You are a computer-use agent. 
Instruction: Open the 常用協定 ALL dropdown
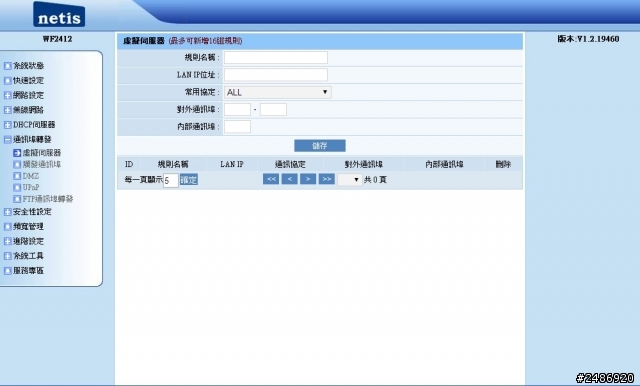pyautogui.click(x=278, y=92)
